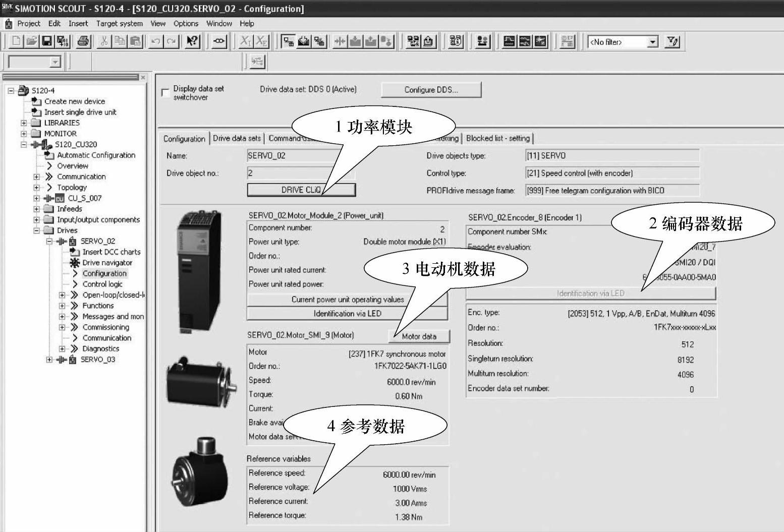784x532 pixels.
Task: Activate the context help pointer icon
Action: (193, 41)
